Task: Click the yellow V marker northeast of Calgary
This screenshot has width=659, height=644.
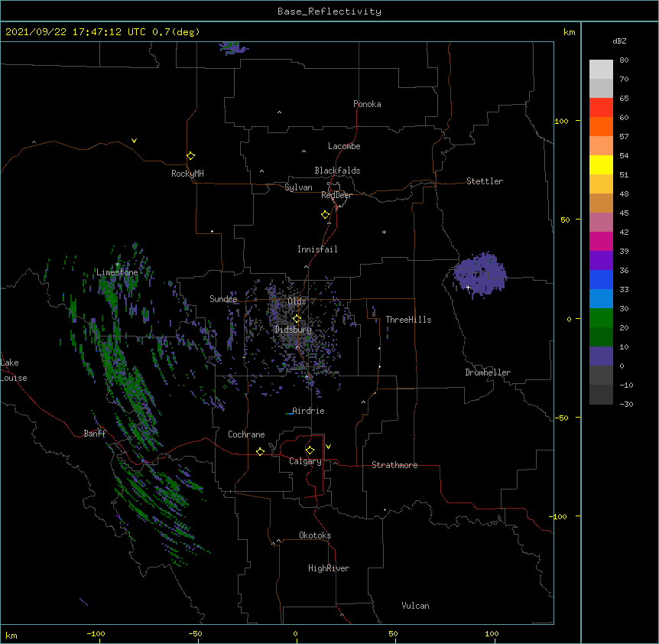Action: [x=328, y=447]
